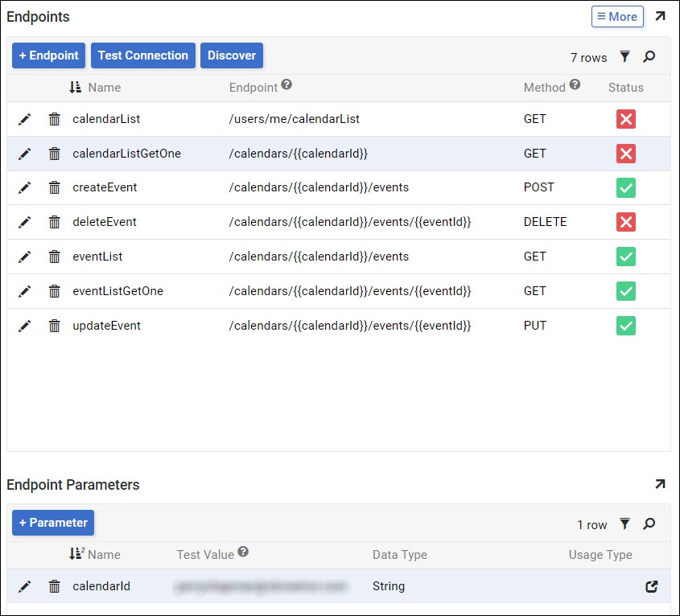The image size is (680, 616).
Task: Search endpoints using the magnifier icon
Action: [649, 57]
